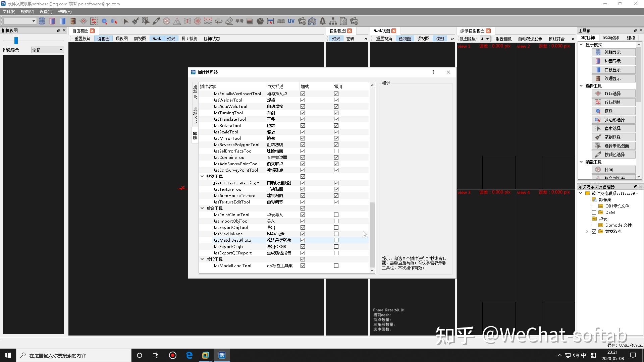The height and width of the screenshot is (362, 644).
Task: Click the magnifier box-select toolbar icon
Action: 104,21
